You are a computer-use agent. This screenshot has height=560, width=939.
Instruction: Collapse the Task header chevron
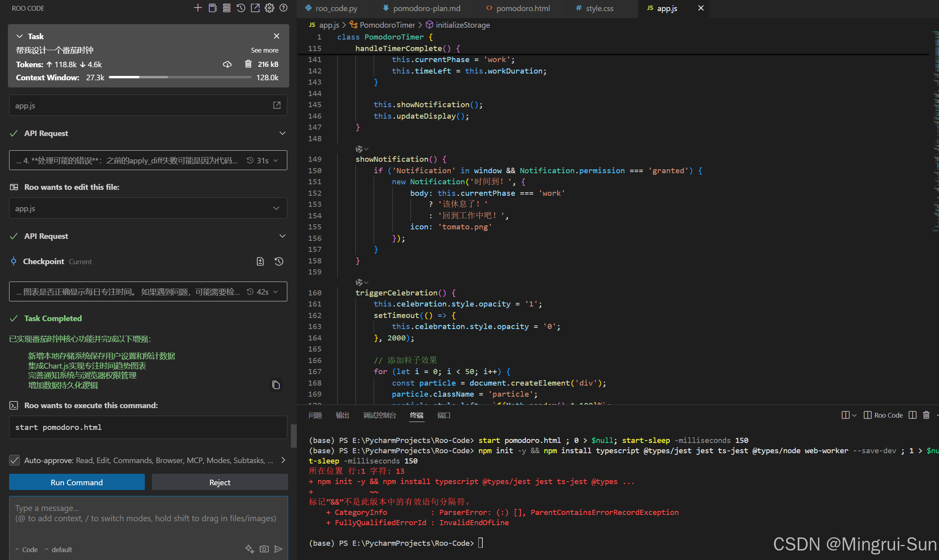pyautogui.click(x=19, y=36)
